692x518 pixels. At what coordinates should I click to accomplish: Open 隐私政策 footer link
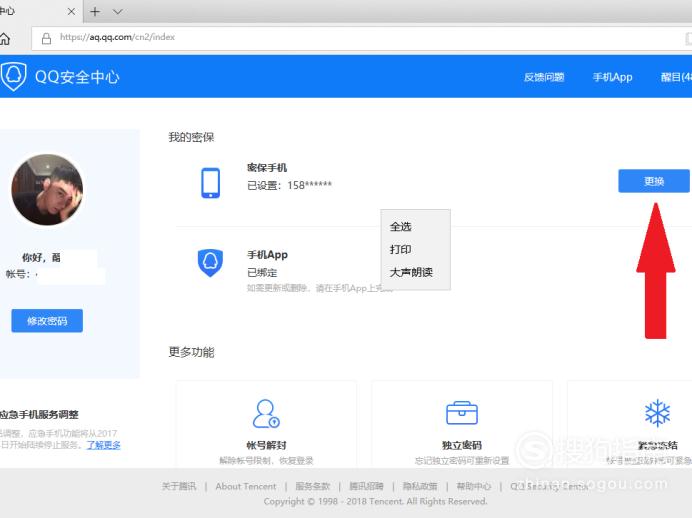pyautogui.click(x=420, y=486)
